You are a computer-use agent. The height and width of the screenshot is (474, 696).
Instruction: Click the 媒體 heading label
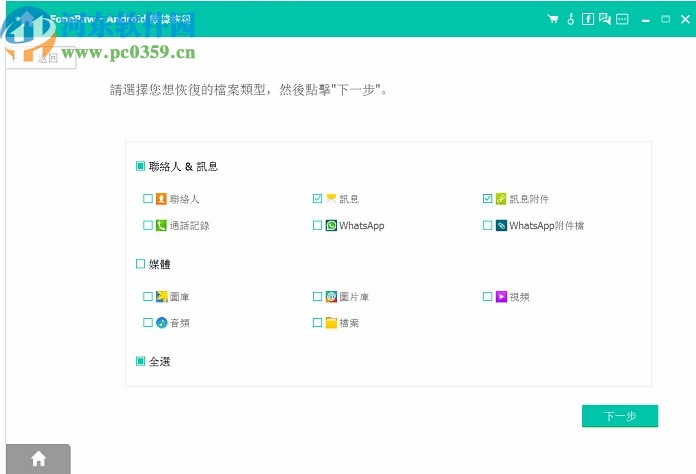(x=159, y=265)
